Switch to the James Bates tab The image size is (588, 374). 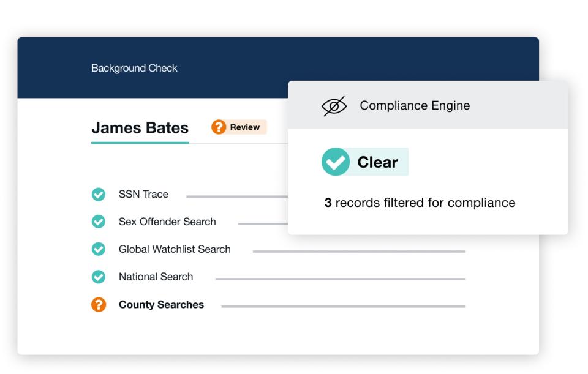(140, 127)
